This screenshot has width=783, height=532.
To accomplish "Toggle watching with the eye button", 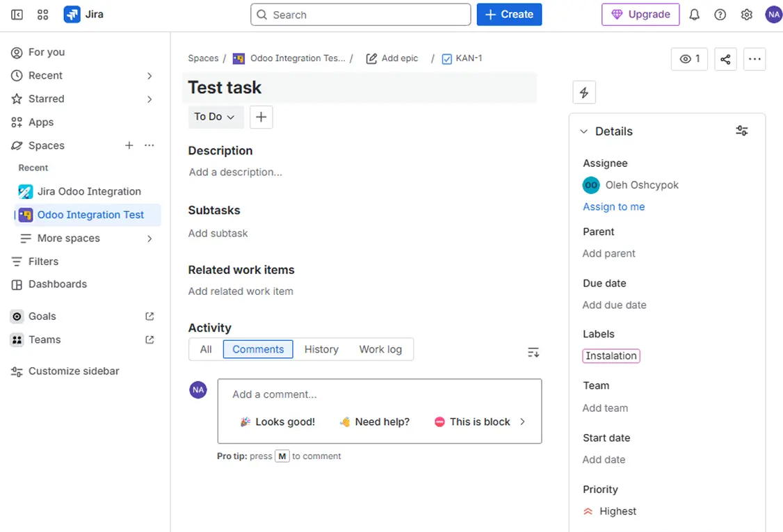I will click(689, 59).
